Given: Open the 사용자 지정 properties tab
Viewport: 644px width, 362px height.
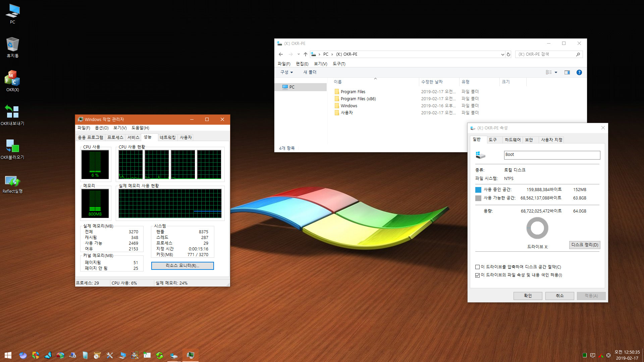Looking at the screenshot, I should (x=551, y=140).
